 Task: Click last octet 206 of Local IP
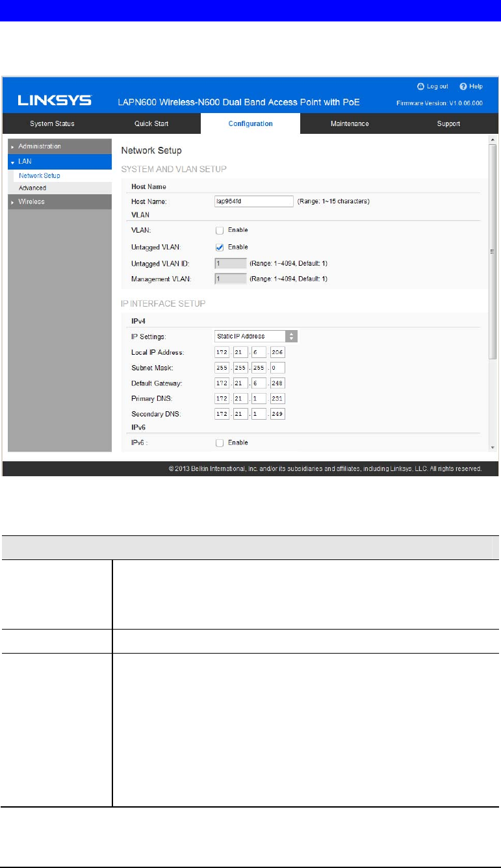tap(278, 352)
